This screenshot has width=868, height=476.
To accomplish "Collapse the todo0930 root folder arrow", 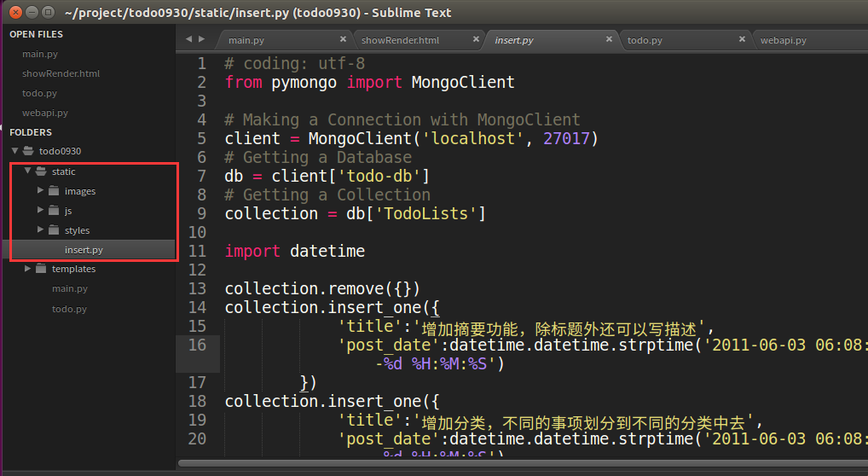I will (14, 151).
